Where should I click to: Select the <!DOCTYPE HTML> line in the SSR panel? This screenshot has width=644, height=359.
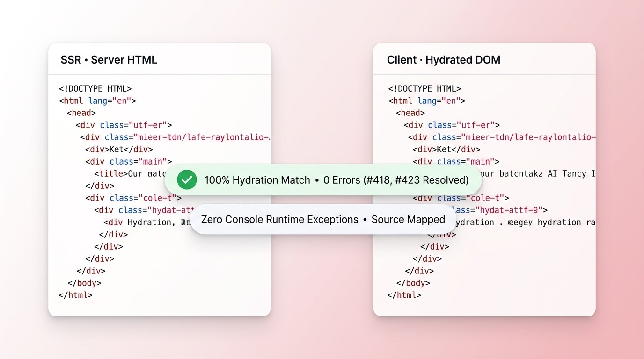point(95,88)
